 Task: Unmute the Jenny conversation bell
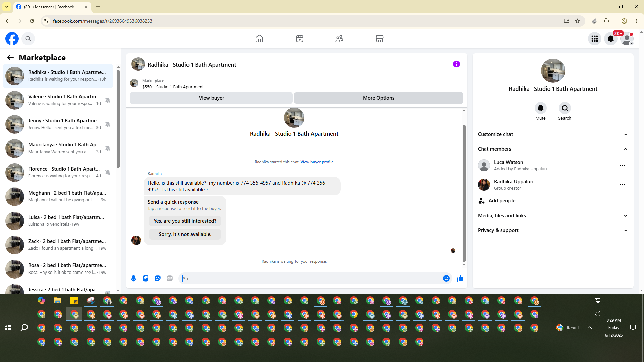click(108, 124)
